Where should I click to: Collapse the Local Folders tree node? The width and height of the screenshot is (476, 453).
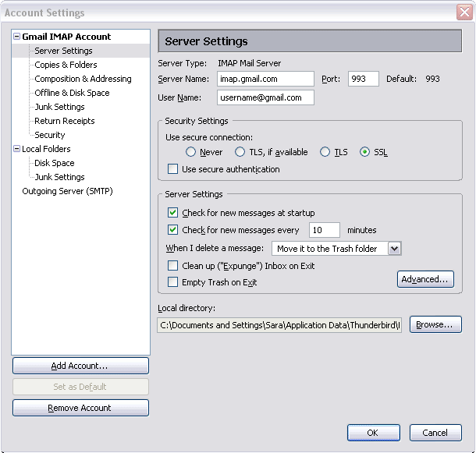[x=16, y=149]
